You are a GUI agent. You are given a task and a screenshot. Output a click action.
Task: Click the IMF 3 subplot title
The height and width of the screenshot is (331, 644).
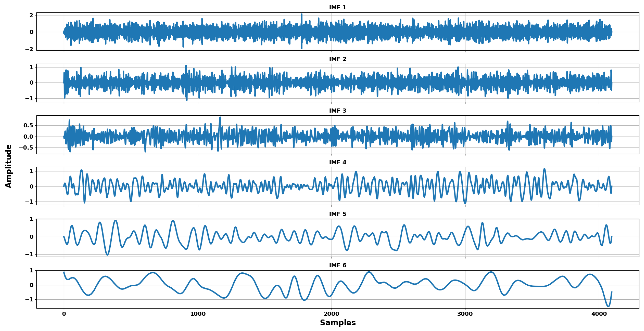(x=338, y=111)
